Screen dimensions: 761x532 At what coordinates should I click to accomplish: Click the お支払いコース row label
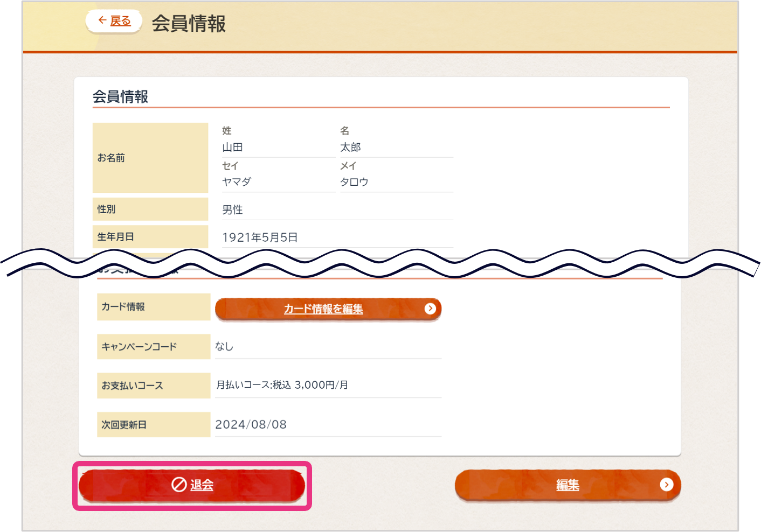click(x=132, y=386)
